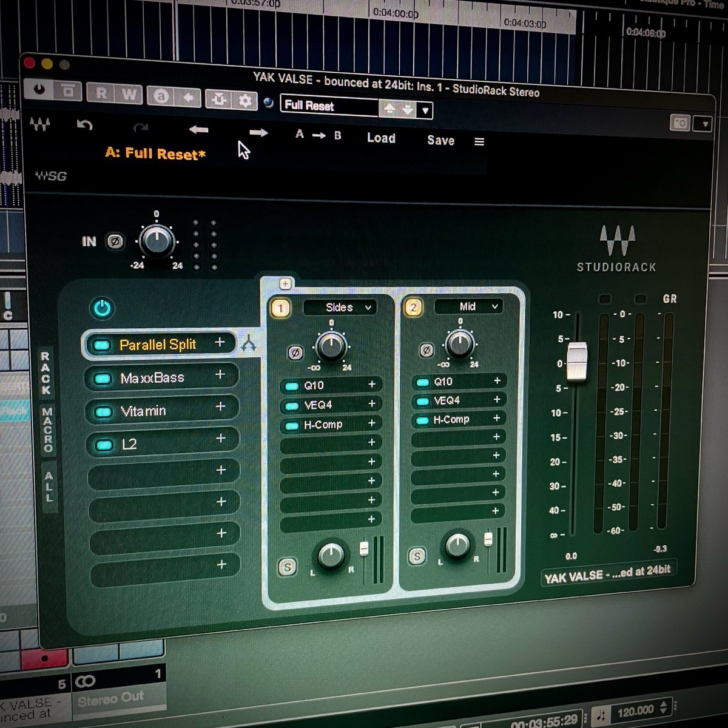Click the IN gain knob
This screenshot has height=728, width=728.
coord(157,240)
